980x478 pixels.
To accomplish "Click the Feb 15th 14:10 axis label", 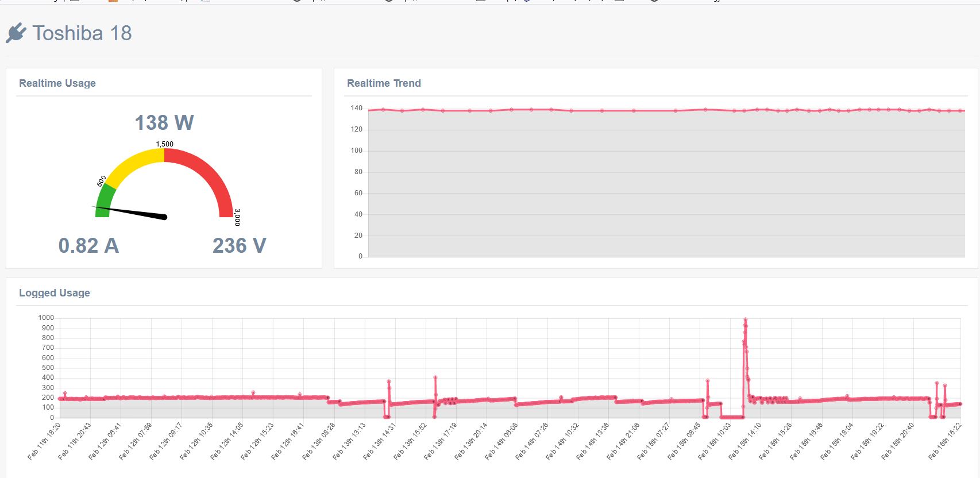I will [x=745, y=441].
